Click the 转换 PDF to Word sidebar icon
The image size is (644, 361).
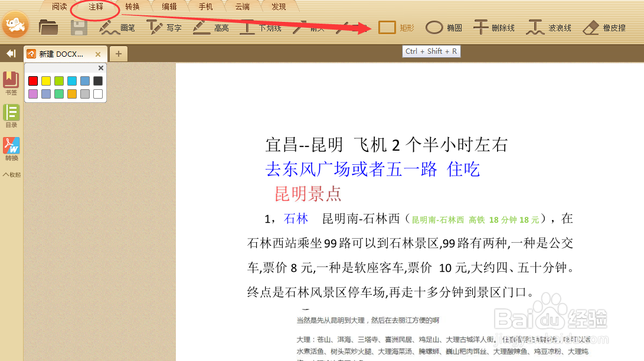pyautogui.click(x=11, y=149)
